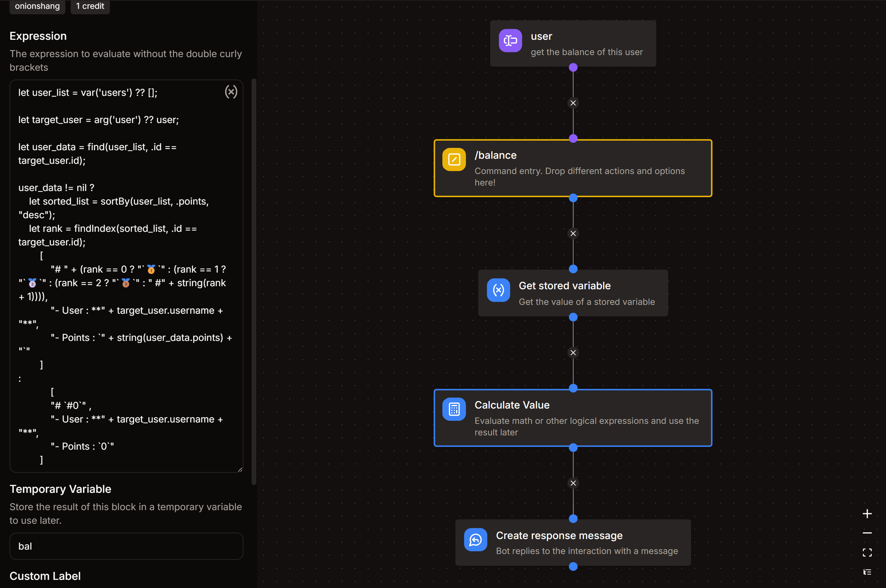This screenshot has height=588, width=886.
Task: Remove connection between user and /balance
Action: (x=573, y=103)
